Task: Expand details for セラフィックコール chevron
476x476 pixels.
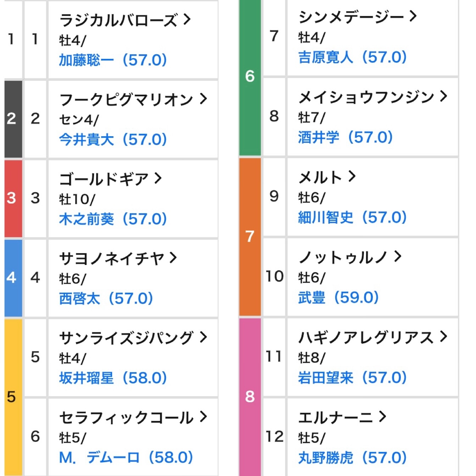Action: 203,416
